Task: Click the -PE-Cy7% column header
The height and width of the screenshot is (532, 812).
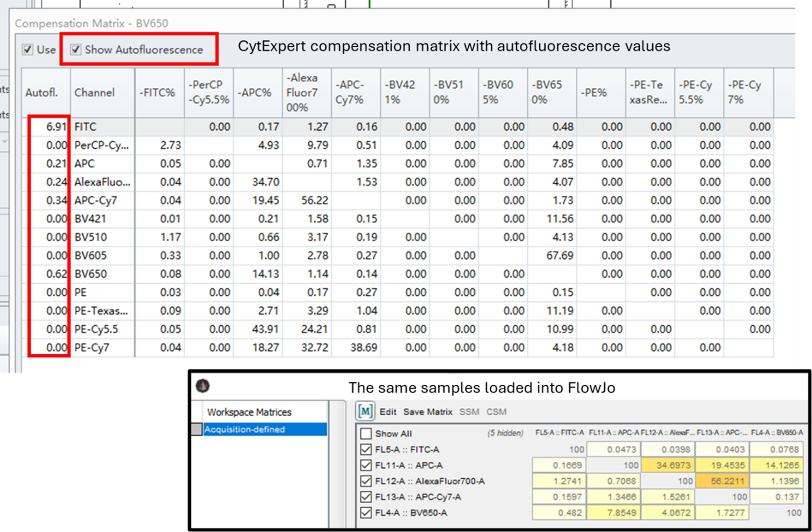Action: click(748, 93)
